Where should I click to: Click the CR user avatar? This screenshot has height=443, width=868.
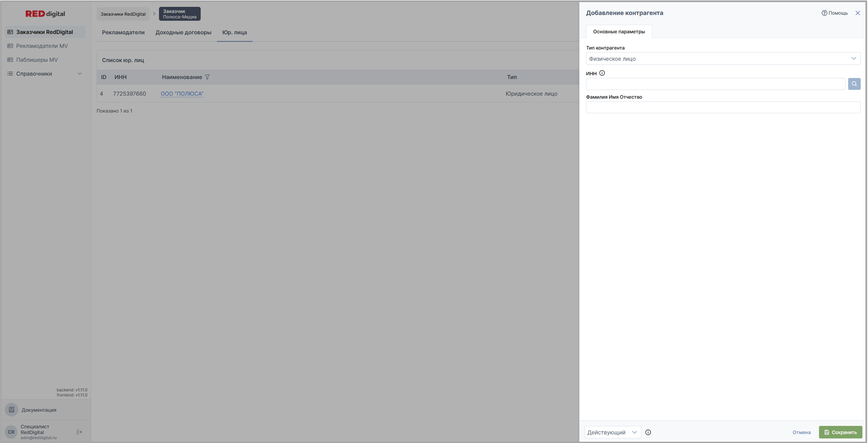tap(11, 432)
